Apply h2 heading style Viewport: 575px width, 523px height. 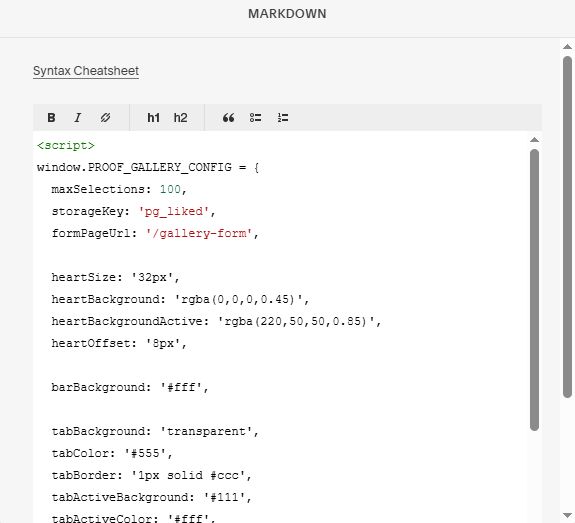180,118
